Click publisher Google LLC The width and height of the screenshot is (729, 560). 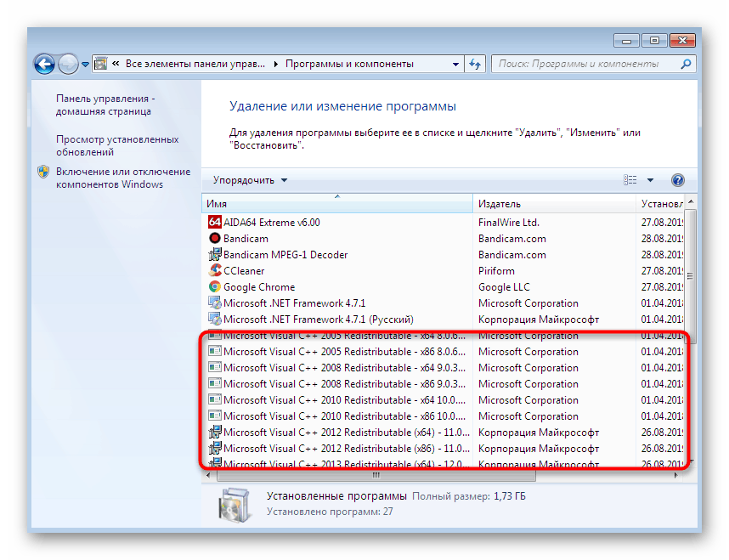pos(504,287)
